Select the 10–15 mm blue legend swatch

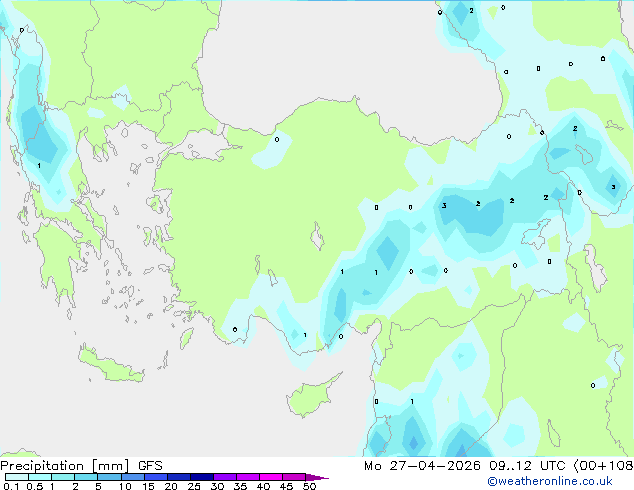(x=132, y=477)
